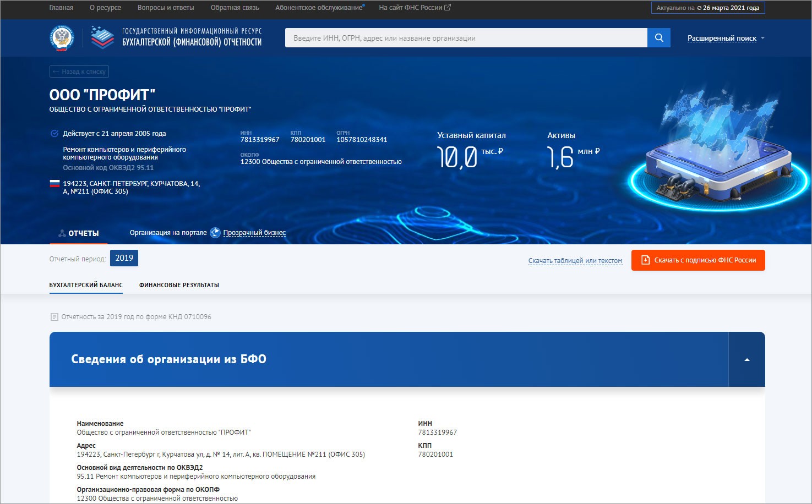812x504 pixels.
Task: Click the assets value '1,6 млн ₽'
Action: (574, 157)
